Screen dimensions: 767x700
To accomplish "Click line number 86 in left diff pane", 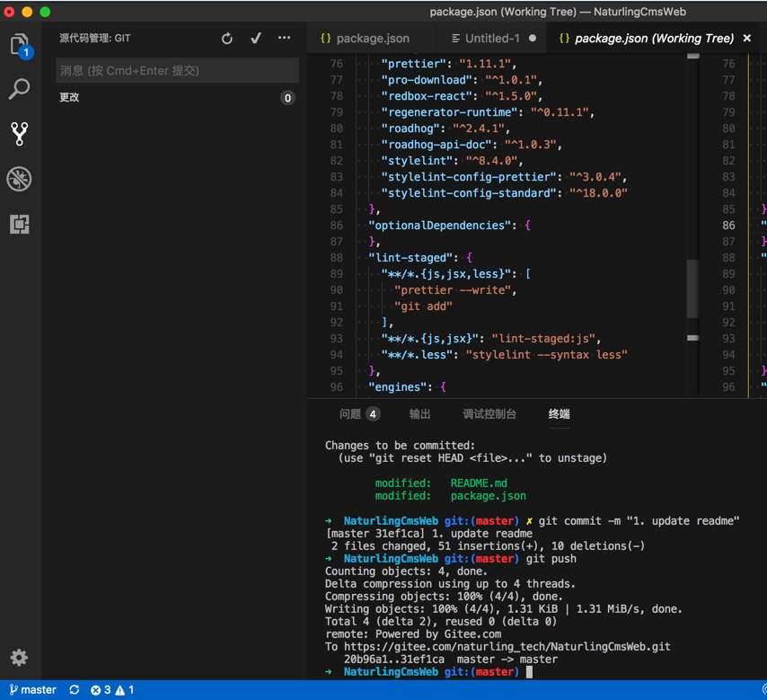I will [337, 226].
